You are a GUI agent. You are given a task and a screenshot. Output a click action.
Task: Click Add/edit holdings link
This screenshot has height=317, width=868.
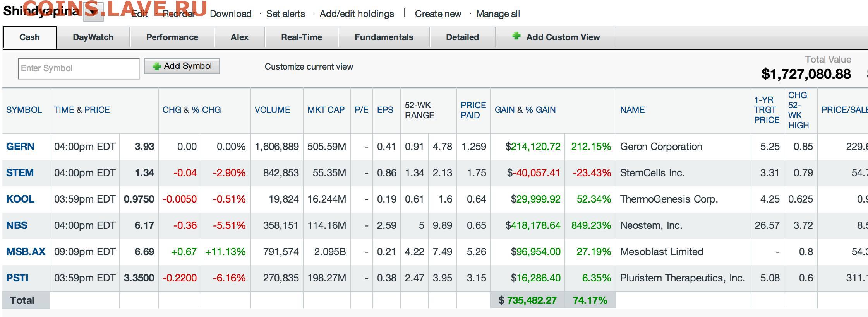point(357,14)
